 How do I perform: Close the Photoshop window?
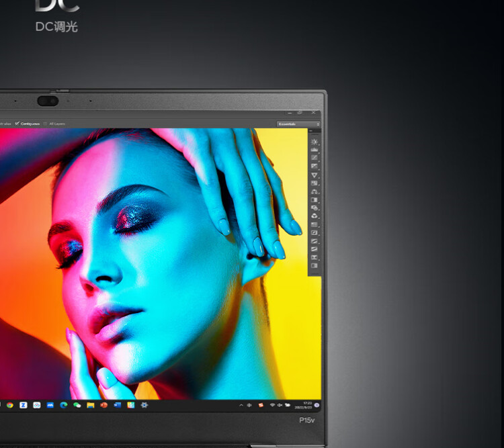313,112
